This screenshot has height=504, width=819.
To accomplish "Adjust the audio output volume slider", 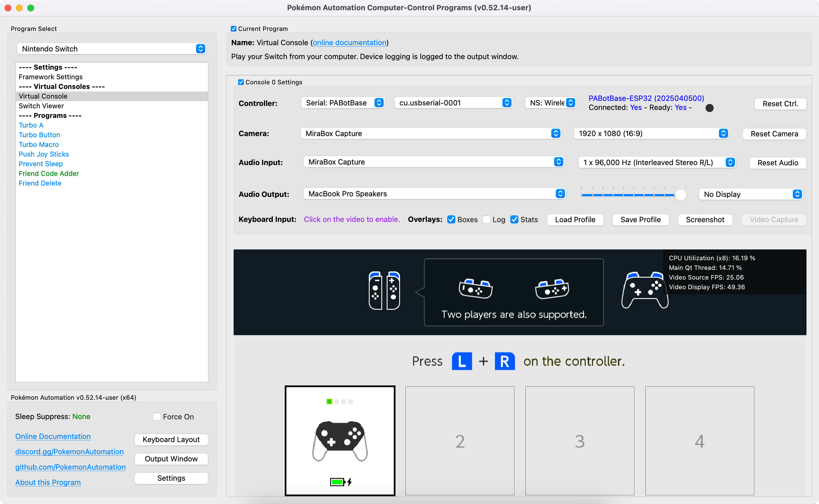I will click(680, 195).
